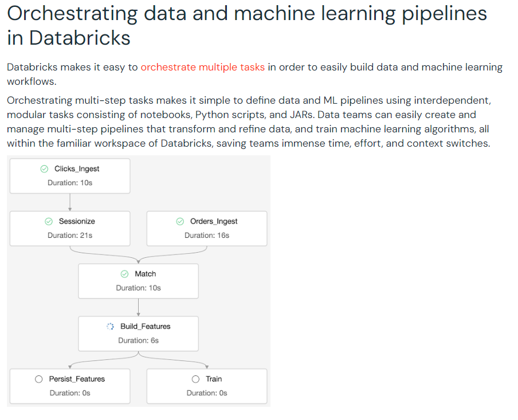Select the Train task node
518x420 pixels.
207,386
